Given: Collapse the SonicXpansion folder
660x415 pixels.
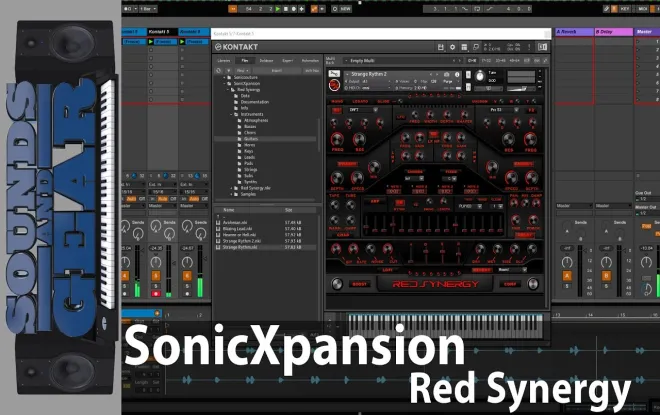Looking at the screenshot, I should click(224, 83).
